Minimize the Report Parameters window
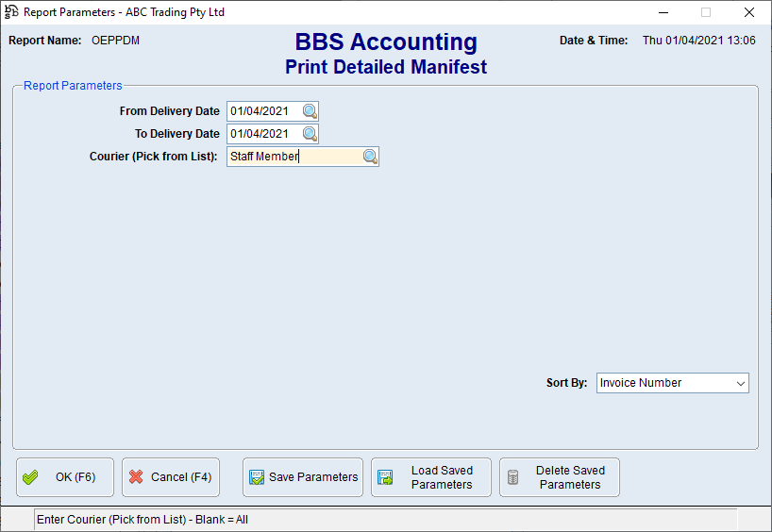 click(x=662, y=12)
